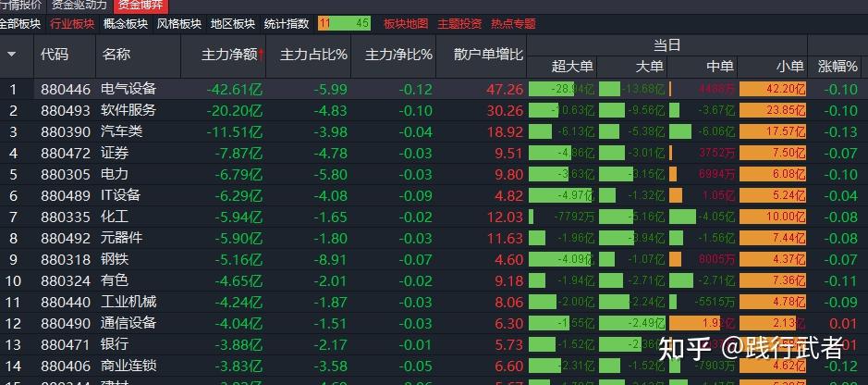
Task: Sort by the 名称 column header
Action: tap(116, 55)
